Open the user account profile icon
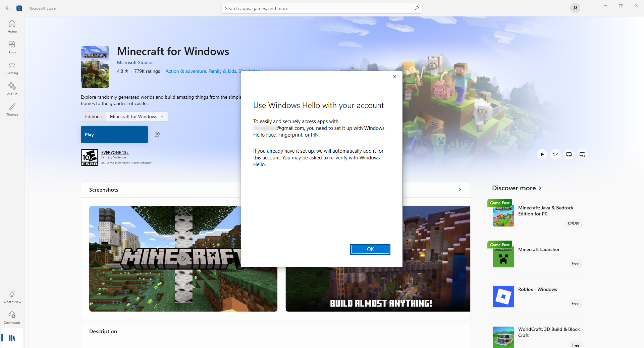 (x=575, y=8)
